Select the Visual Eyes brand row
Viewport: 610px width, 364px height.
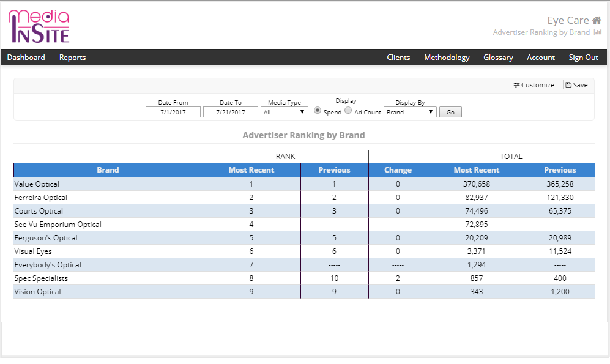coord(304,251)
